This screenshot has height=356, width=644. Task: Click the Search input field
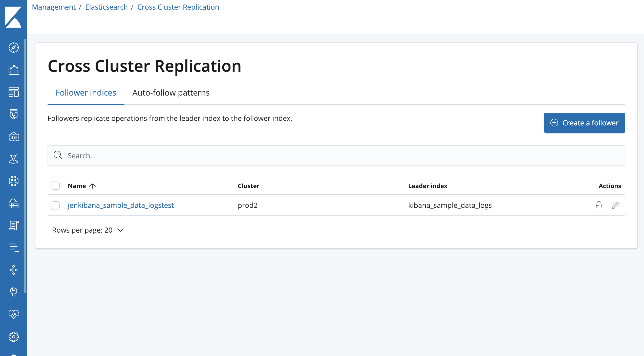tap(336, 155)
